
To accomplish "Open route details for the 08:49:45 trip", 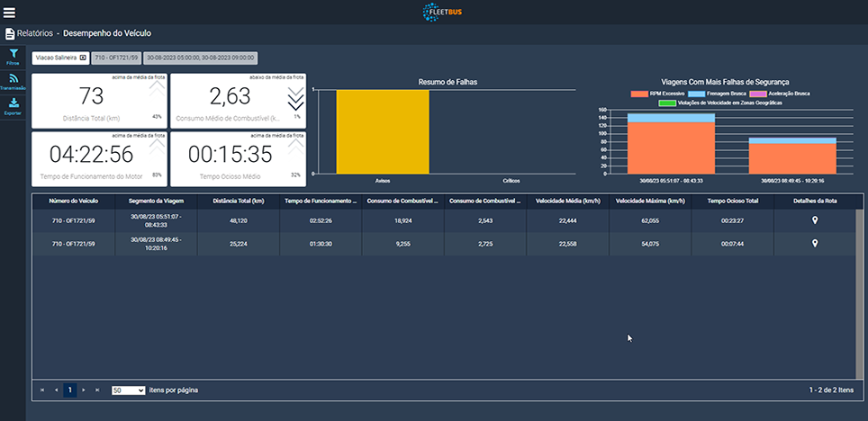I will click(x=815, y=243).
